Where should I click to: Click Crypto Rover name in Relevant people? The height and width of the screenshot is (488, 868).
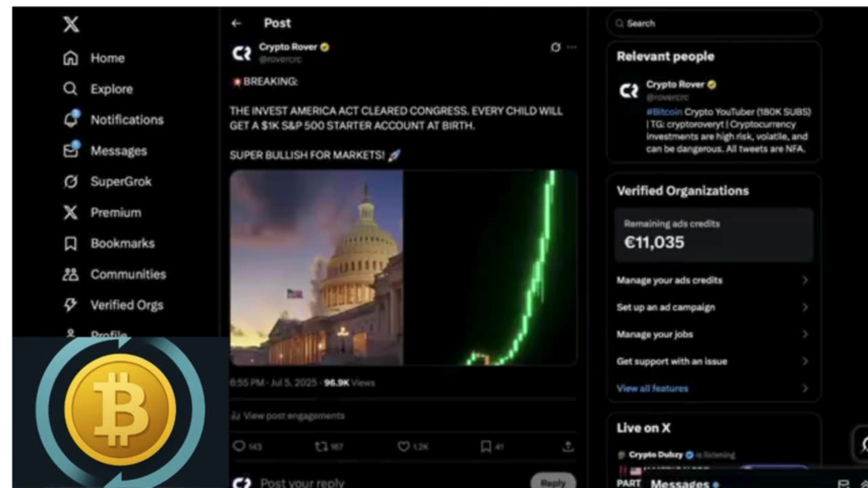point(675,84)
